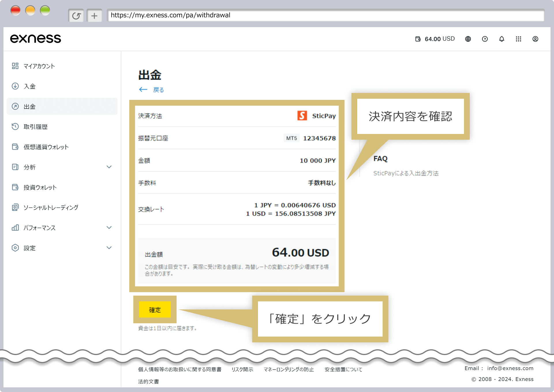Screen dimensions: 554x392
Task: Click the deposit (入金) circle-arrow icon
Action: click(15, 86)
